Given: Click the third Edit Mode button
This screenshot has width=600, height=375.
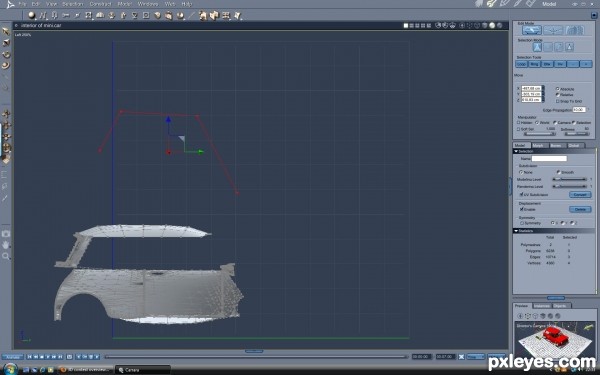Looking at the screenshot, I should pyautogui.click(x=574, y=30).
